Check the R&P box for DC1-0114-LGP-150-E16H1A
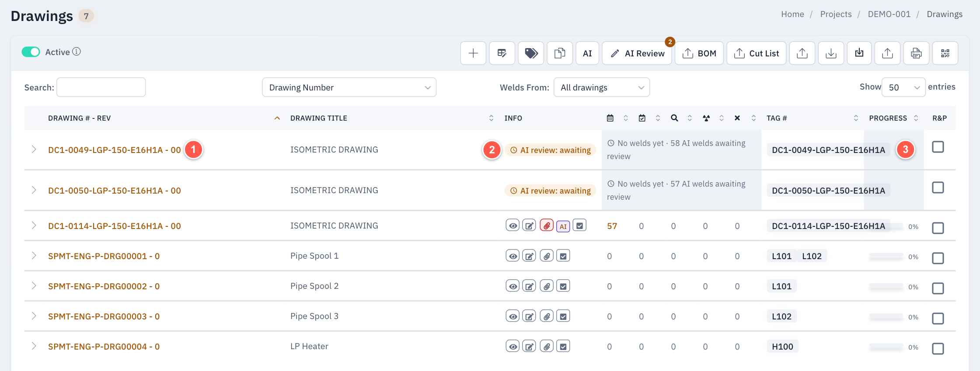The image size is (980, 371). [938, 228]
